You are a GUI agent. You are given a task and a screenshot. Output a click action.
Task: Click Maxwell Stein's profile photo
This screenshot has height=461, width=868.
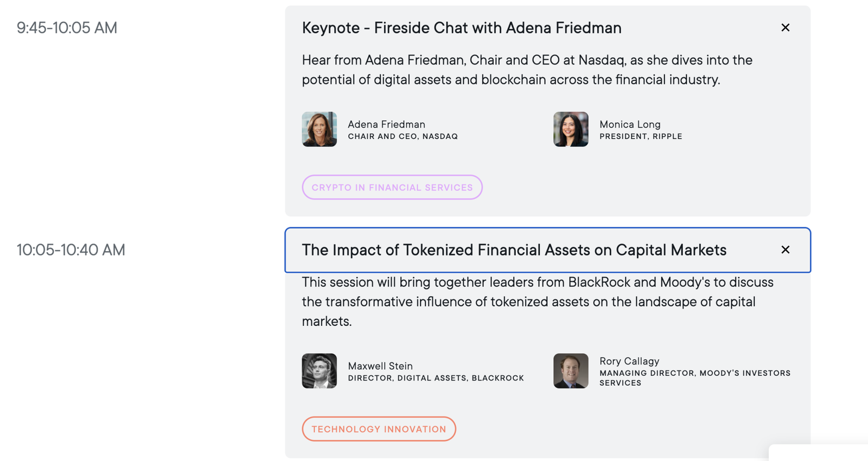click(x=319, y=371)
